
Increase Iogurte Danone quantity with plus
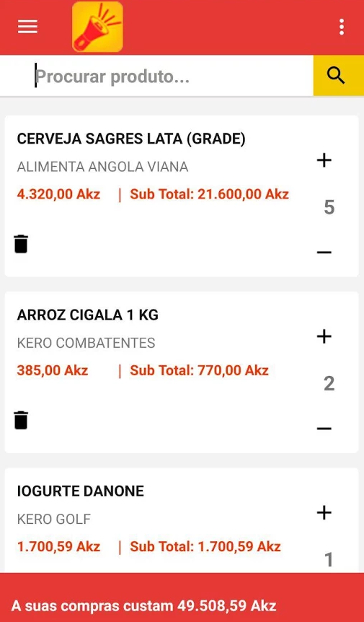(x=324, y=513)
